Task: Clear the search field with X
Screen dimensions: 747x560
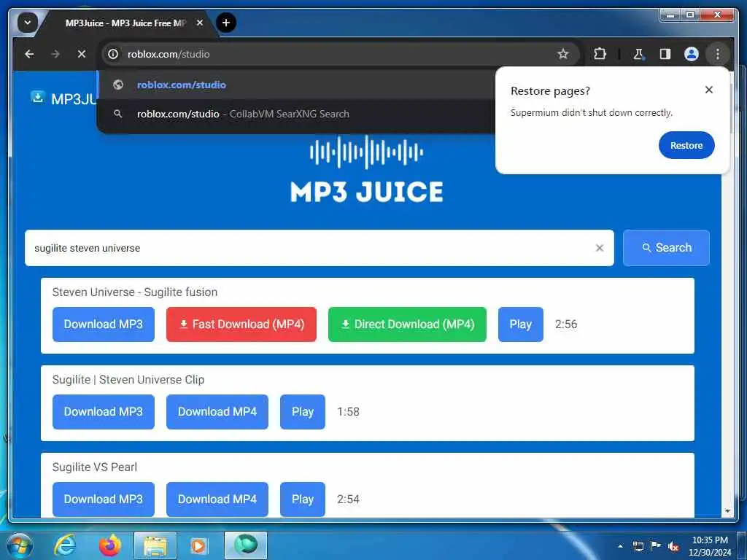Action: (600, 248)
